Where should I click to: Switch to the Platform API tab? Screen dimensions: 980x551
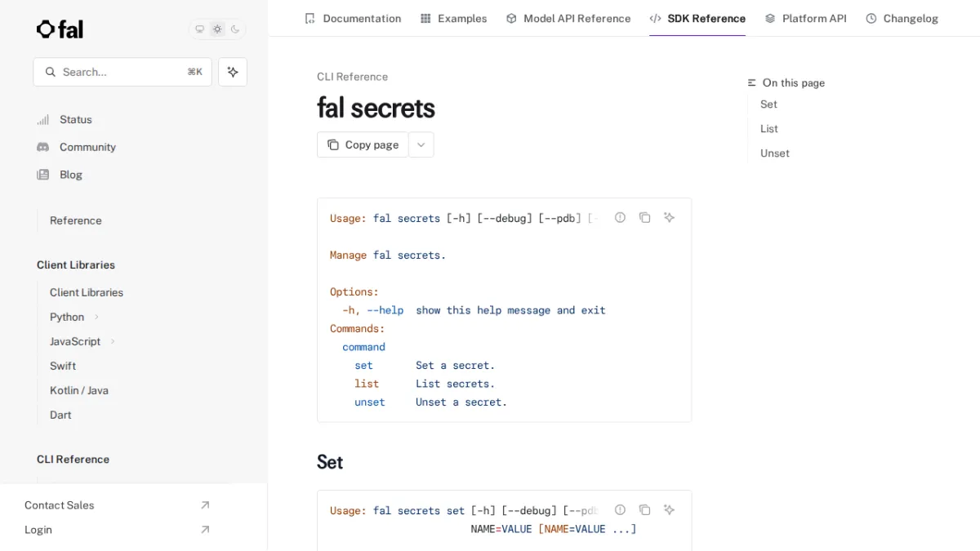click(x=805, y=18)
